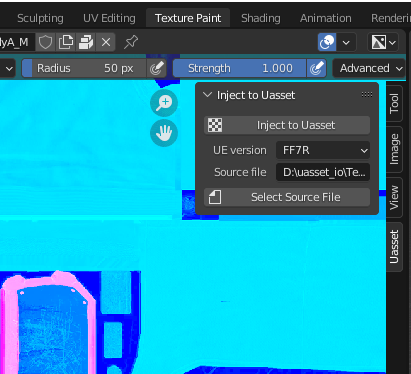Click the Select Source File button
This screenshot has height=374, width=411.
click(287, 197)
